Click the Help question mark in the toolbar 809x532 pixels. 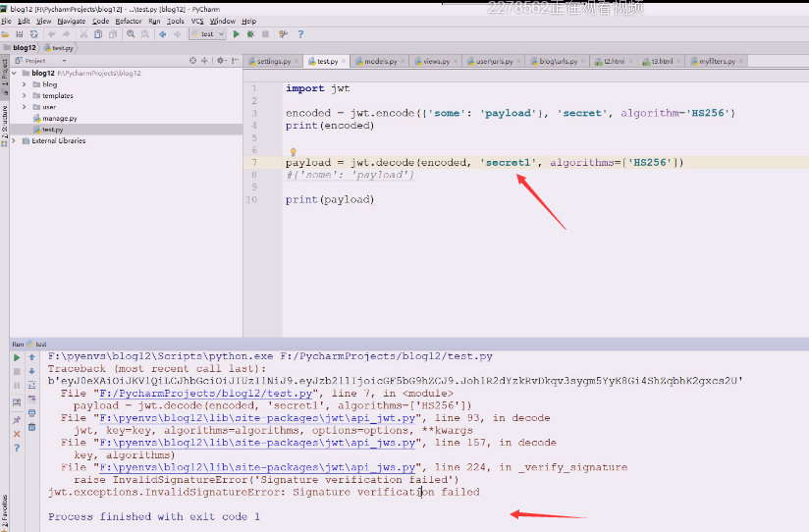click(300, 34)
